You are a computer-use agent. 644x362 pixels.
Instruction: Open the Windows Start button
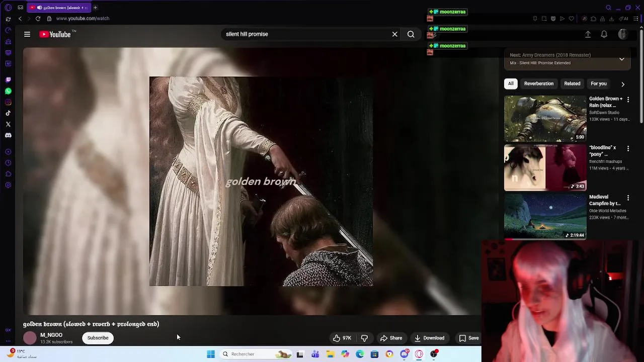coord(211,354)
